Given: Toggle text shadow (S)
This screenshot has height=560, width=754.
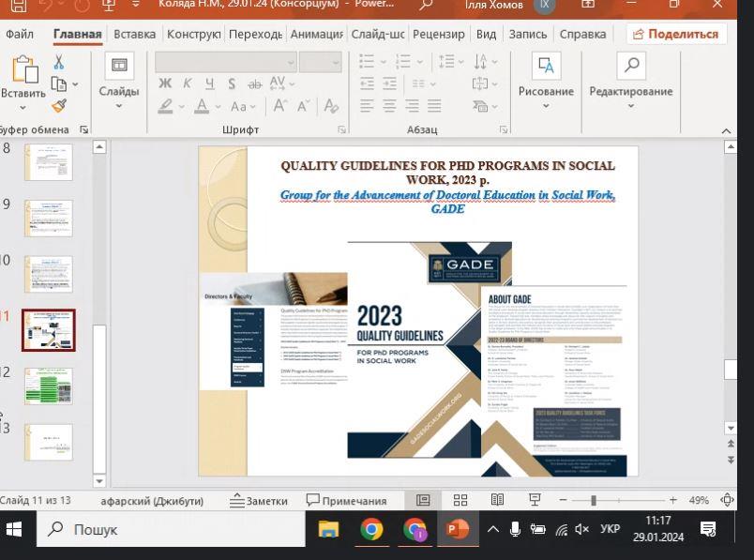Looking at the screenshot, I should [232, 83].
